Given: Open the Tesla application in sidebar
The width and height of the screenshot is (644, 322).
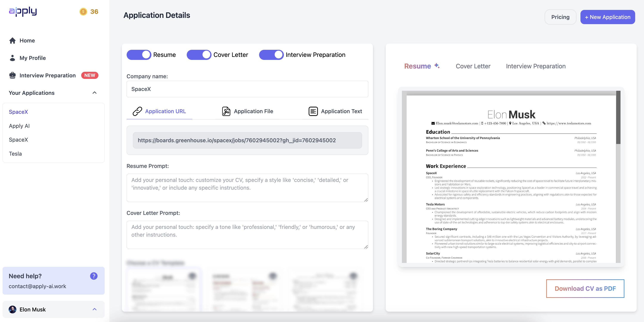Looking at the screenshot, I should (x=15, y=154).
